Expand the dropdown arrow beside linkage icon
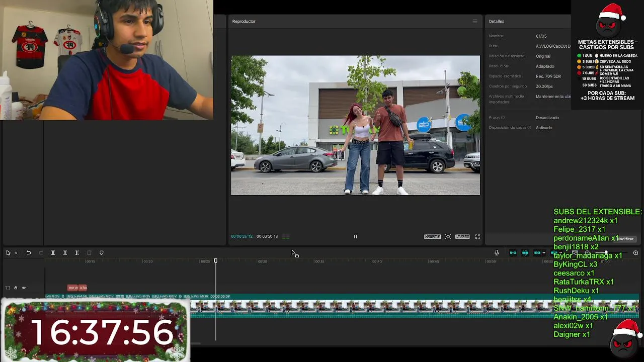644x362 pixels. [x=544, y=253]
